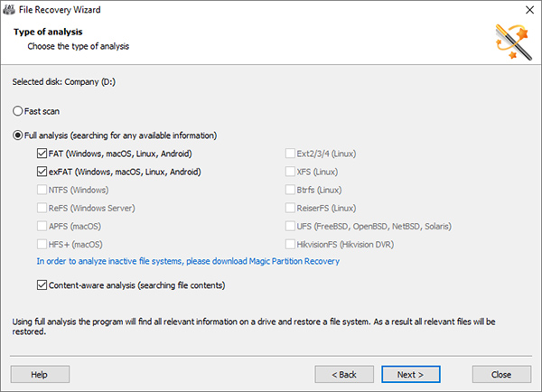This screenshot has width=542, height=392.
Task: Click the magic wand wizard logo
Action: click(514, 42)
